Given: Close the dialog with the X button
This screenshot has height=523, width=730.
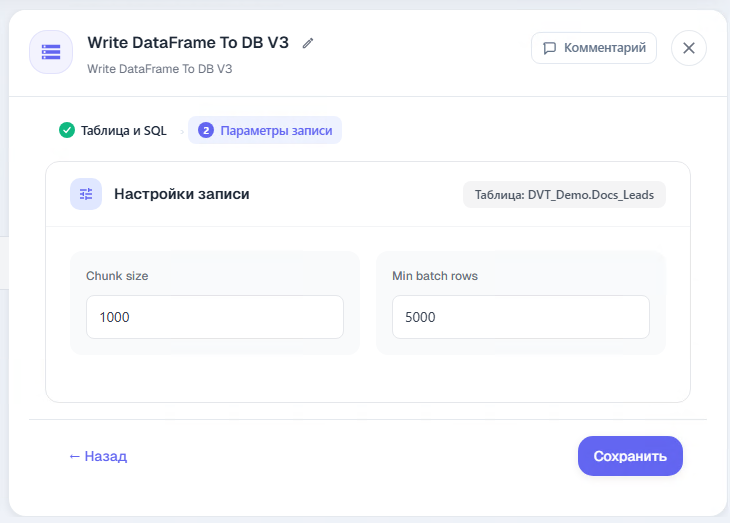Looking at the screenshot, I should pyautogui.click(x=689, y=48).
